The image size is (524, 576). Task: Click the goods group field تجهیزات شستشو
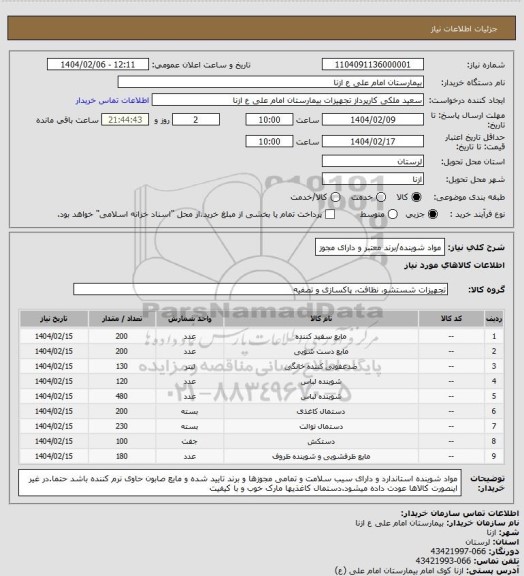(260, 289)
